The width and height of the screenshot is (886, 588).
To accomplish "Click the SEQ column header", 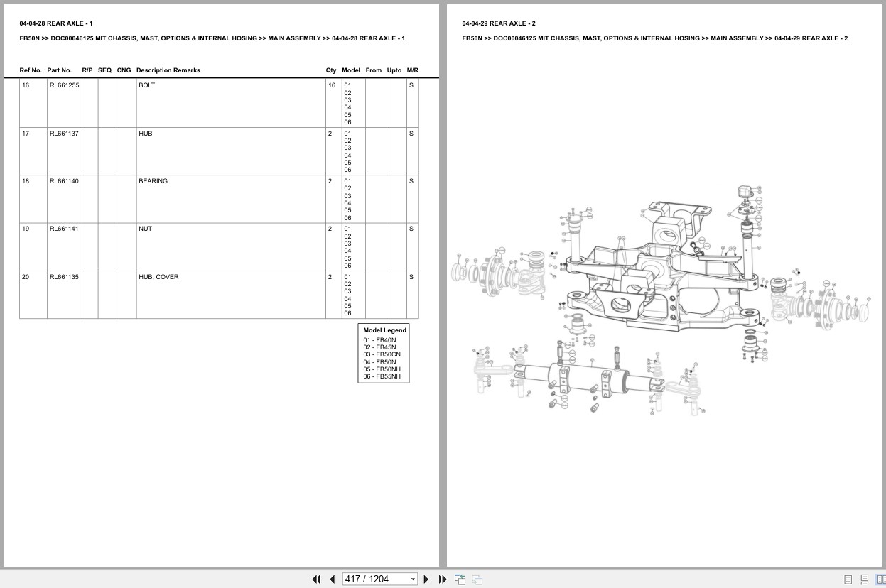I will click(104, 70).
